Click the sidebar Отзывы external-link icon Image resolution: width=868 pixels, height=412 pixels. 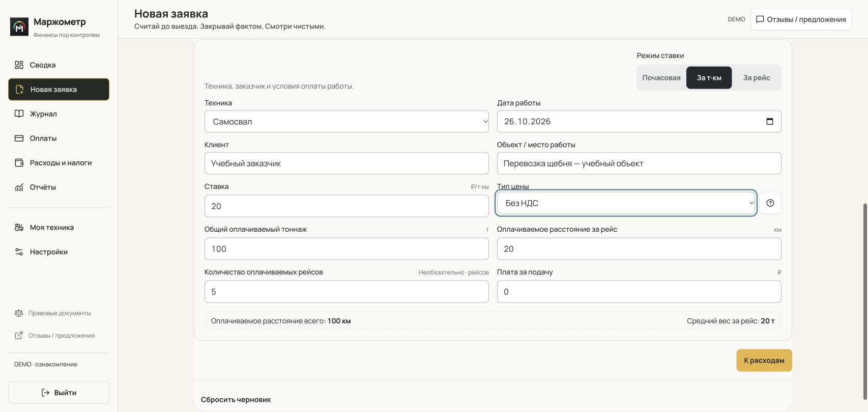point(19,335)
